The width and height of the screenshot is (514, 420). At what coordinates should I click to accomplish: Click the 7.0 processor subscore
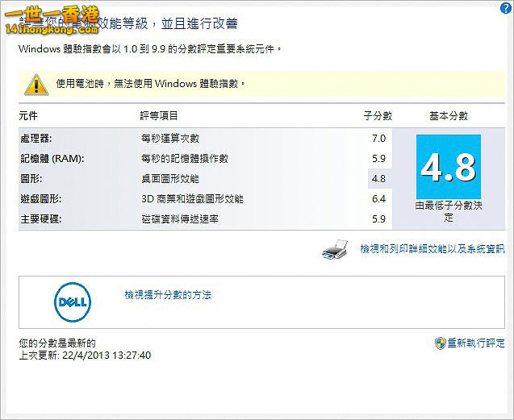(378, 139)
